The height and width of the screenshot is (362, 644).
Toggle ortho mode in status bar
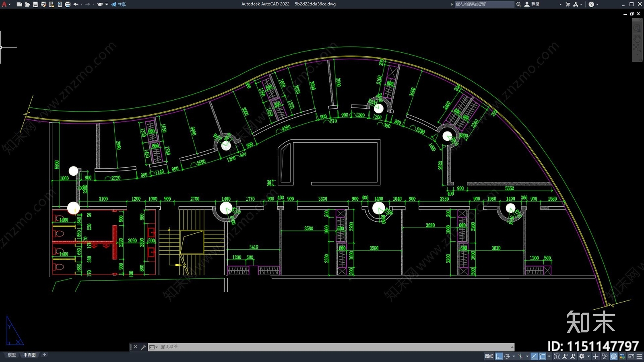coord(499,356)
